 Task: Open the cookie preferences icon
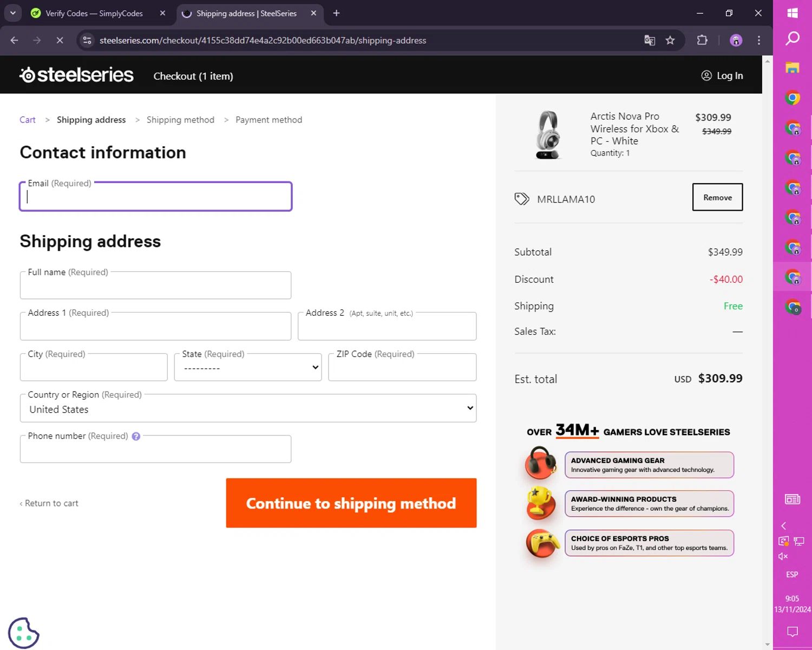click(23, 633)
